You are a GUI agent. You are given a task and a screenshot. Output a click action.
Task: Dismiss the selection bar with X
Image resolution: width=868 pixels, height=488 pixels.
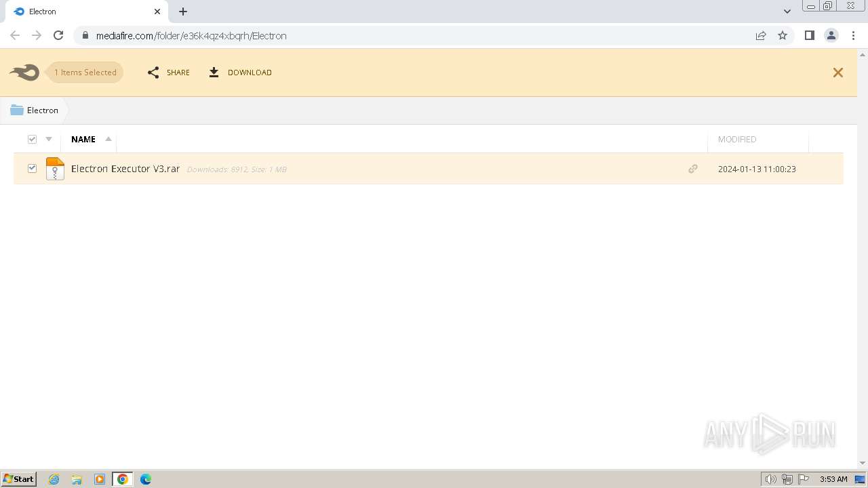point(838,73)
